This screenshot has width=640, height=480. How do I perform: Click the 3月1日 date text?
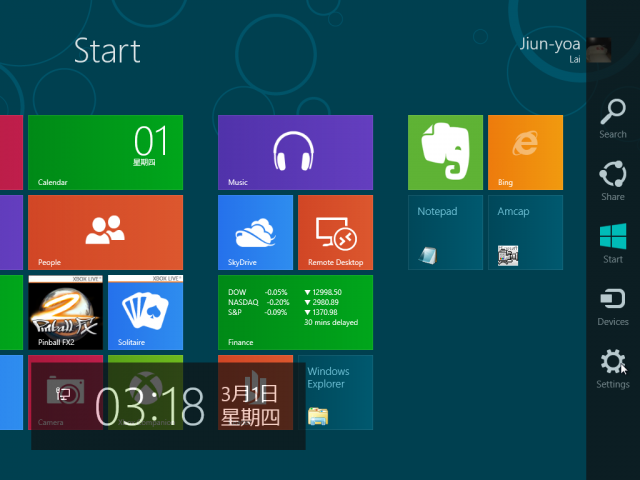pos(249,394)
